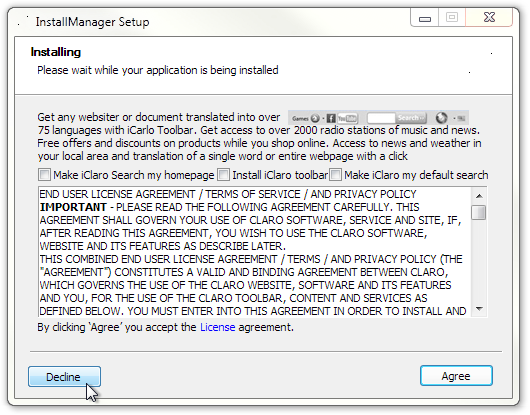Image resolution: width=530 pixels, height=415 pixels.
Task: Open the License hyperlink
Action: point(217,327)
